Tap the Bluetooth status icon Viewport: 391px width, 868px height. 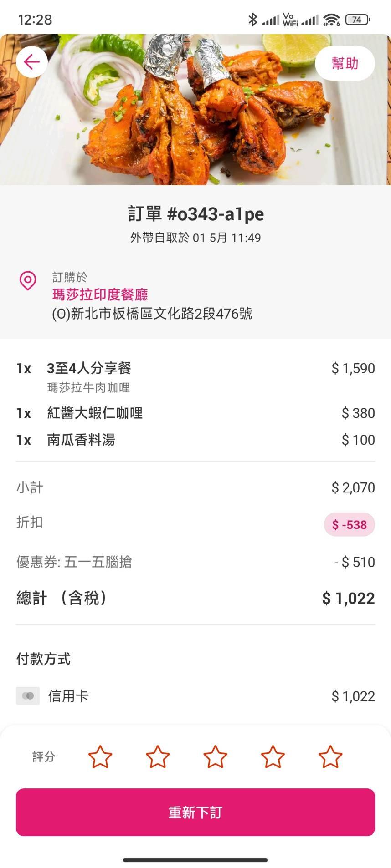click(252, 20)
